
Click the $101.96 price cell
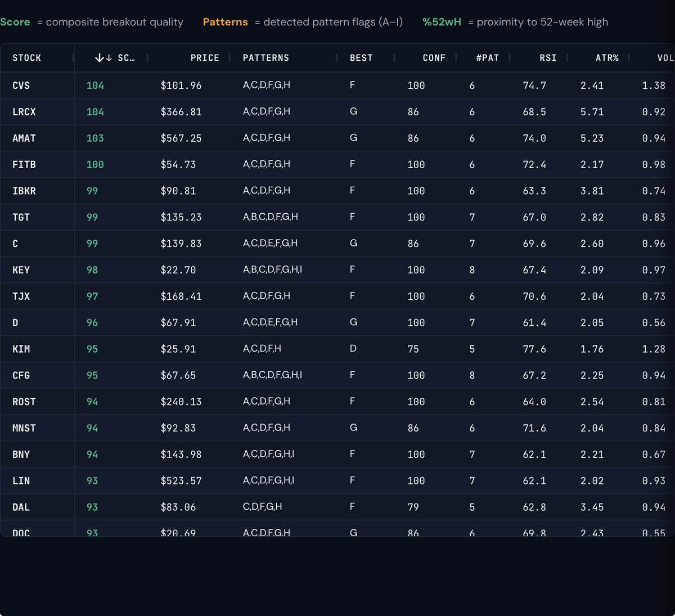181,86
